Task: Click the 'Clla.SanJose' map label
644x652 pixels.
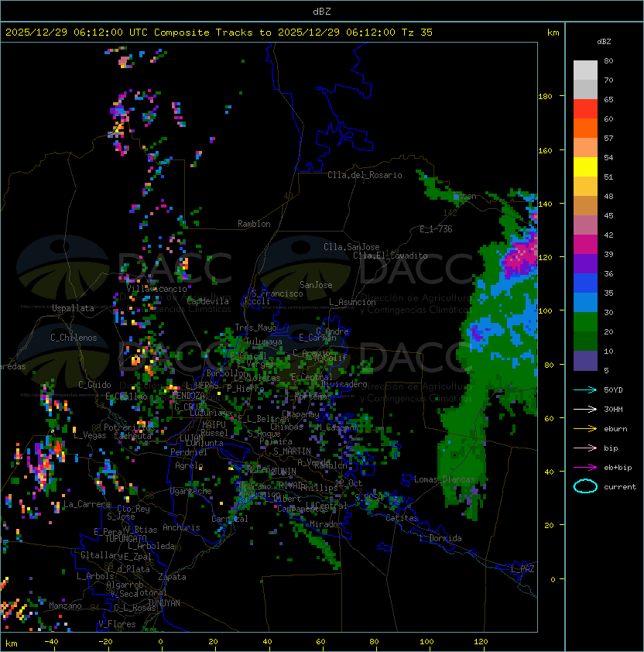Action: coord(351,247)
